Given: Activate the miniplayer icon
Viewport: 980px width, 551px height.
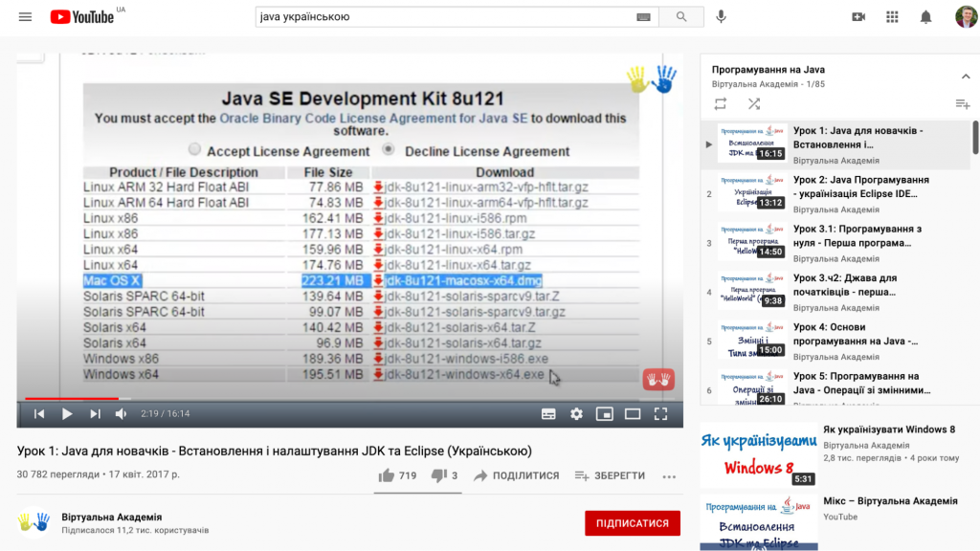Looking at the screenshot, I should pos(604,413).
